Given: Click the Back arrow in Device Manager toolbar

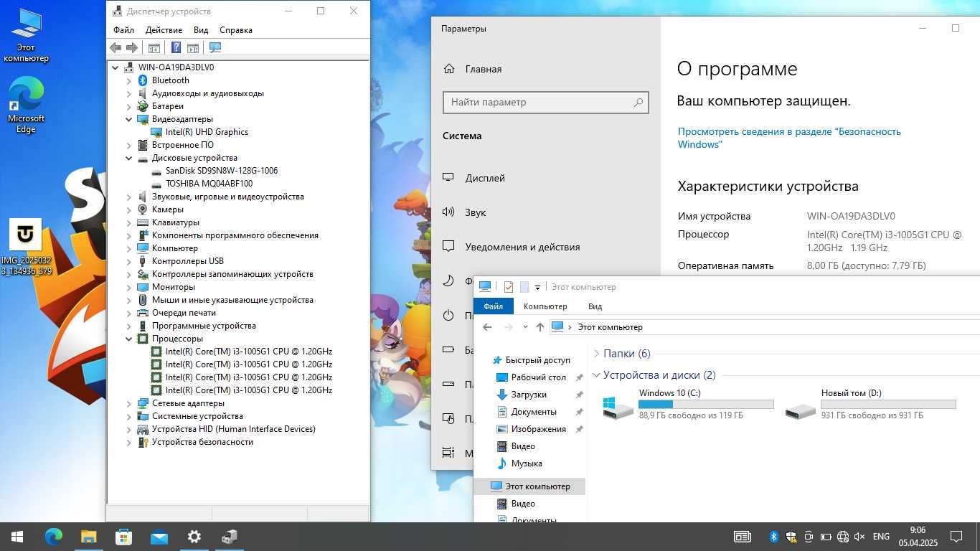Looking at the screenshot, I should click(x=116, y=48).
